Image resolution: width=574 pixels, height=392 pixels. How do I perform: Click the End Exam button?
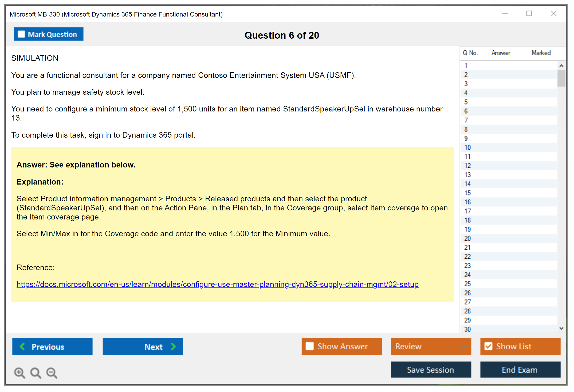[520, 370]
